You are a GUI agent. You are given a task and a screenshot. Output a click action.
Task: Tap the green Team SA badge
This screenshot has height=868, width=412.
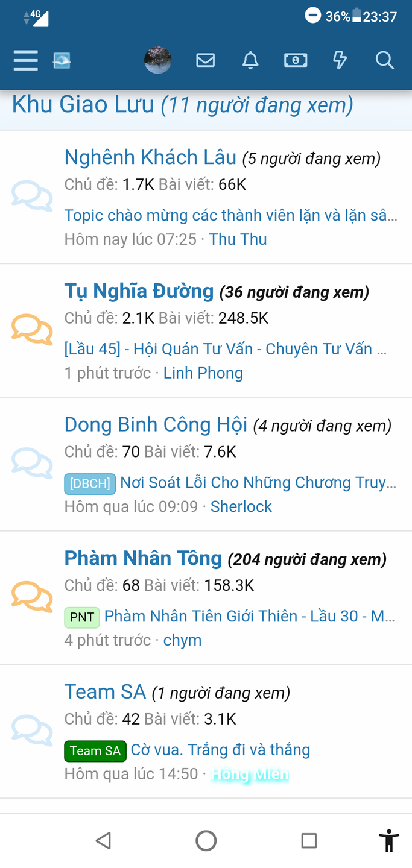pos(95,750)
